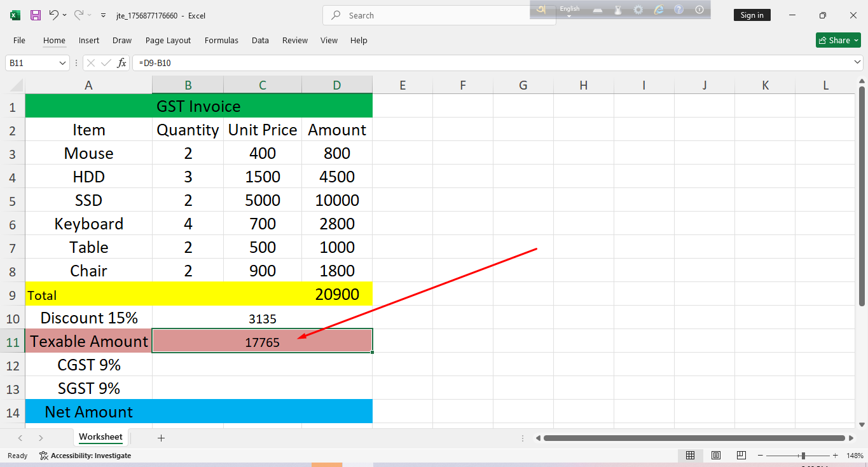Image resolution: width=868 pixels, height=467 pixels.
Task: Switch to Normal view
Action: [x=690, y=456]
